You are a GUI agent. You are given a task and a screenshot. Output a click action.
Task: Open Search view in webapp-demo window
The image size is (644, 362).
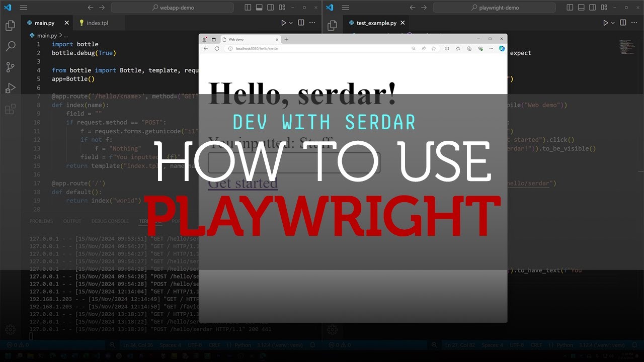click(10, 47)
